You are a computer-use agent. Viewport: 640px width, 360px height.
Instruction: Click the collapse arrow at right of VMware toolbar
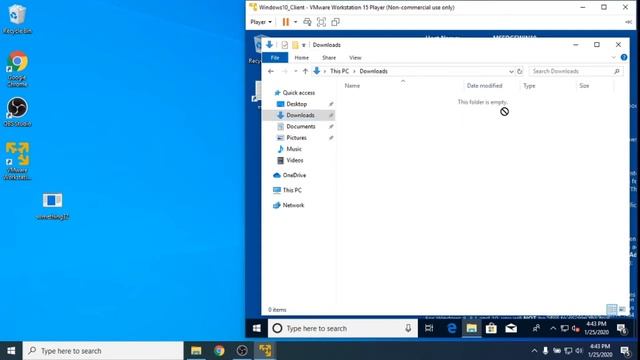tap(628, 22)
